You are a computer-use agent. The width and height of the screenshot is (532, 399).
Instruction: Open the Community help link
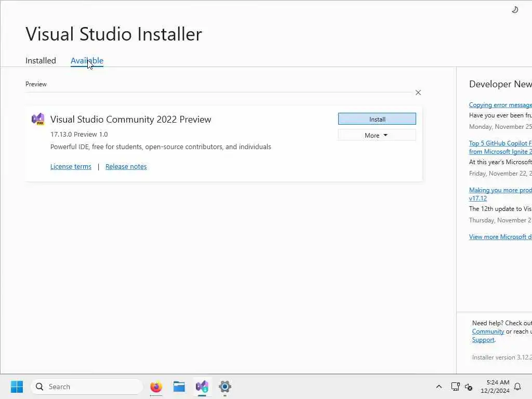click(x=488, y=331)
